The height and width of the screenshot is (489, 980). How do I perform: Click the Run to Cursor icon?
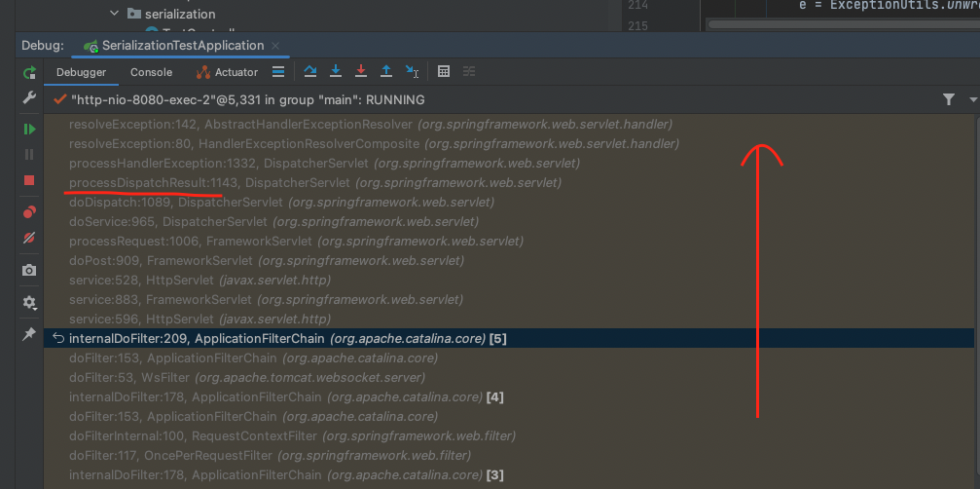pyautogui.click(x=412, y=71)
